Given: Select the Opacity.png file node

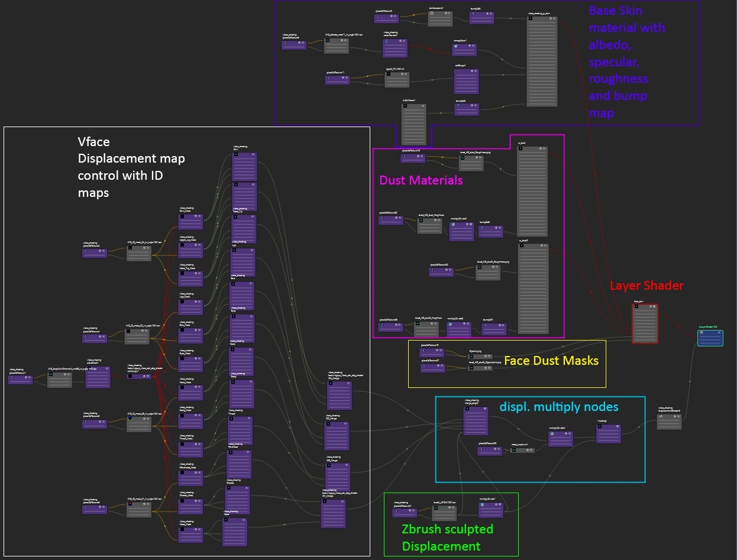Looking at the screenshot, I should (x=480, y=355).
